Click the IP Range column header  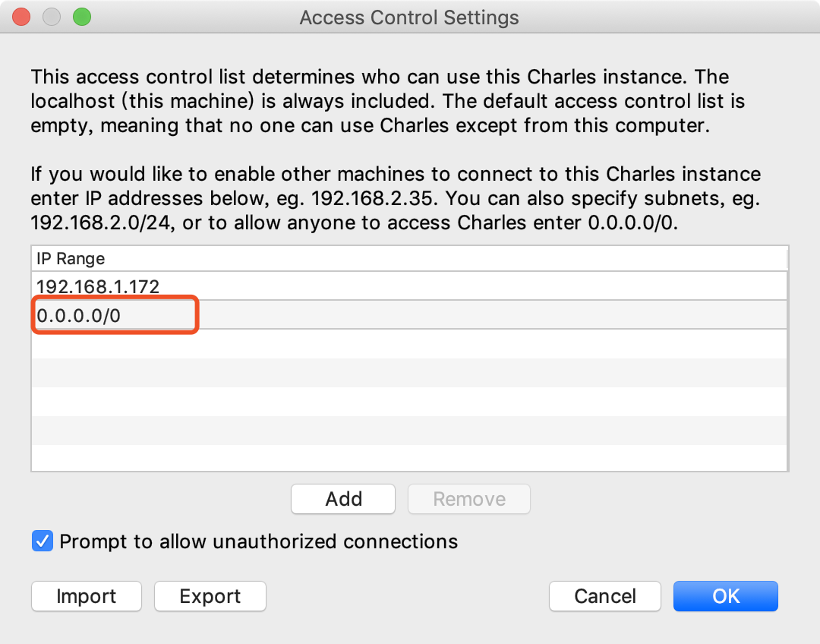click(x=409, y=258)
